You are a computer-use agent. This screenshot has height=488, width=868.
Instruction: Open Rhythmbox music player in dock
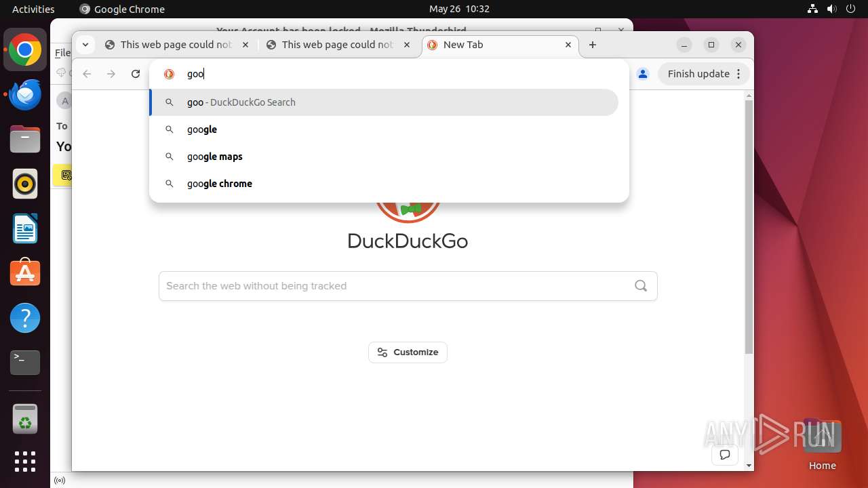(25, 184)
